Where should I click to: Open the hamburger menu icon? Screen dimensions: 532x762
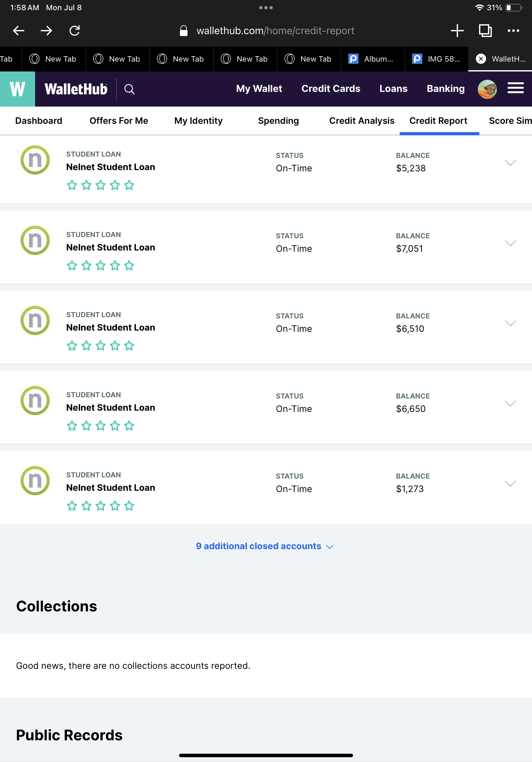click(x=516, y=88)
